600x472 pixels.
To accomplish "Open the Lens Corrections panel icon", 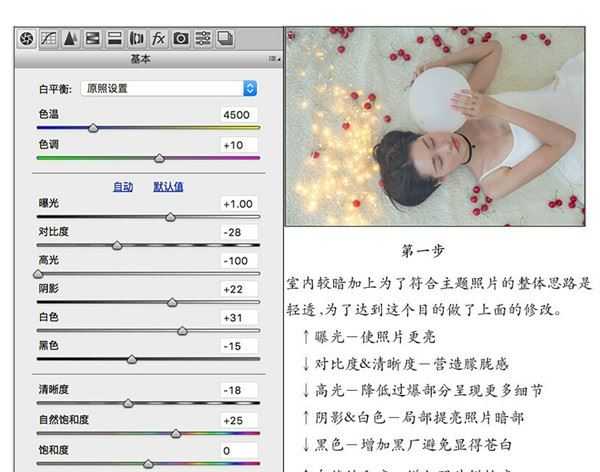I will click(x=137, y=38).
